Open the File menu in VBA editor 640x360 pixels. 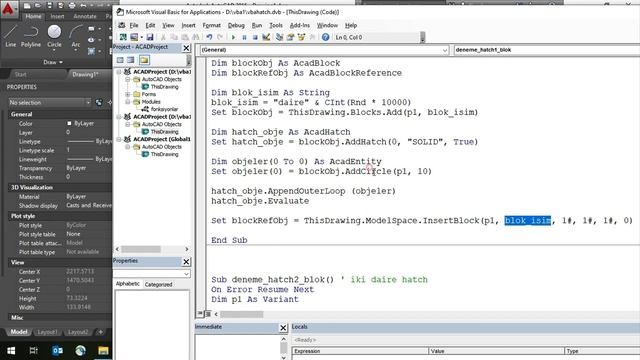pyautogui.click(x=134, y=25)
